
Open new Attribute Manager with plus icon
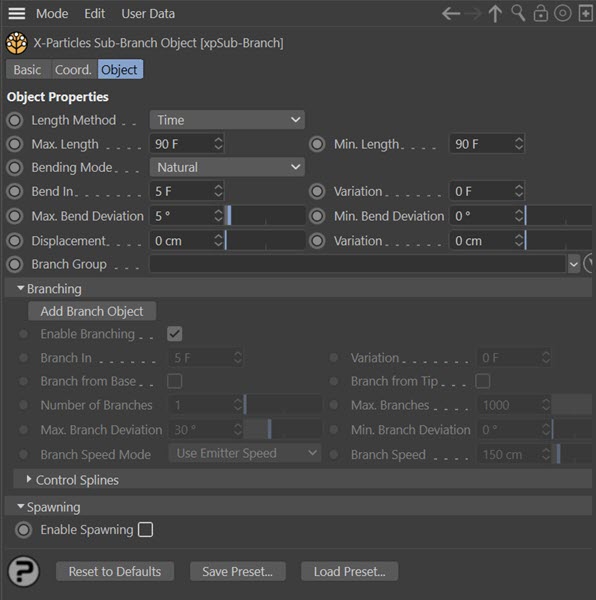point(586,14)
